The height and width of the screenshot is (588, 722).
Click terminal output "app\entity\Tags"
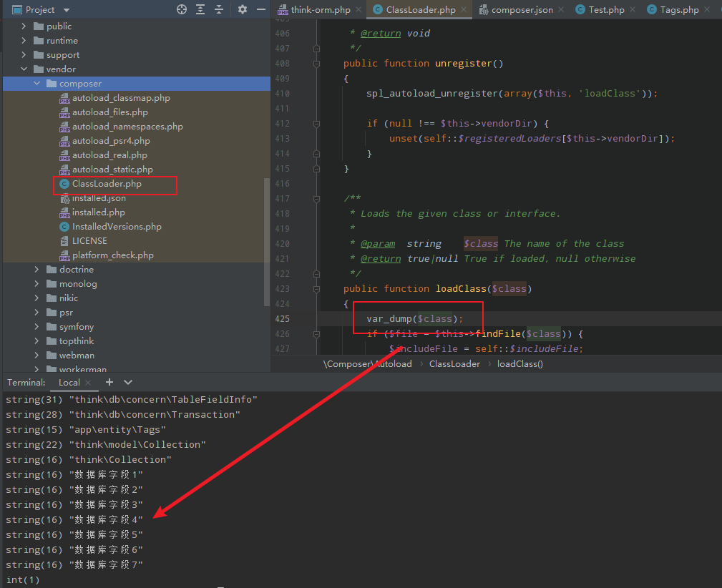[x=117, y=430]
